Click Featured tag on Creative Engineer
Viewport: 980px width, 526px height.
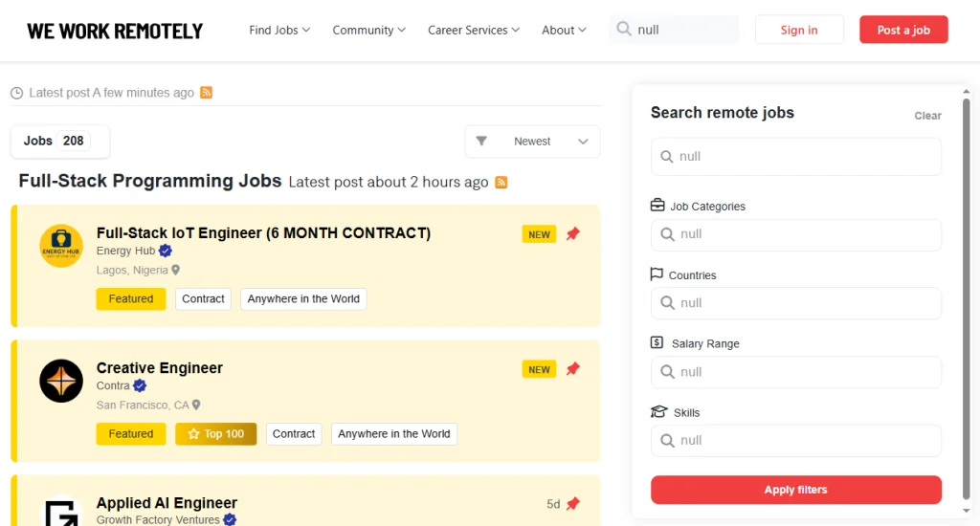pos(130,433)
